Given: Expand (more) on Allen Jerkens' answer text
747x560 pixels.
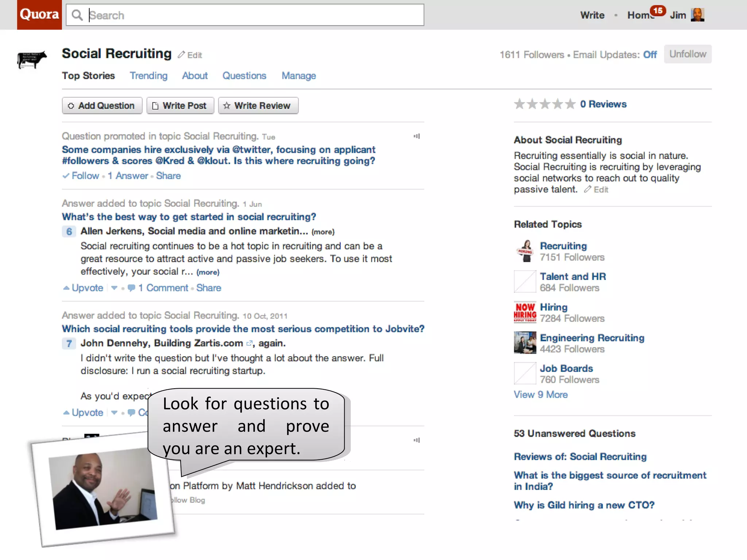Looking at the screenshot, I should pos(208,272).
